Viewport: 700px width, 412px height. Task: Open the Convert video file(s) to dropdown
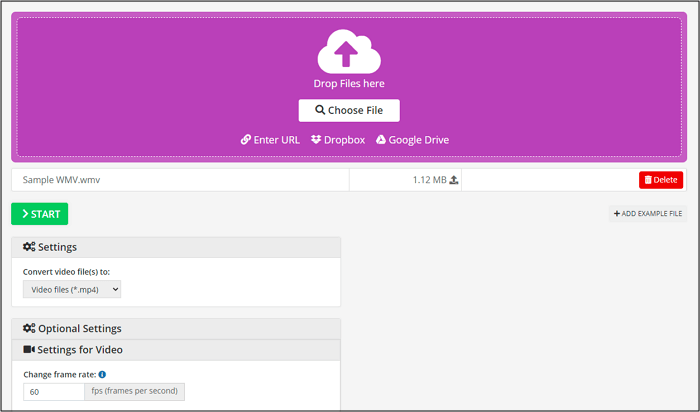click(x=72, y=289)
